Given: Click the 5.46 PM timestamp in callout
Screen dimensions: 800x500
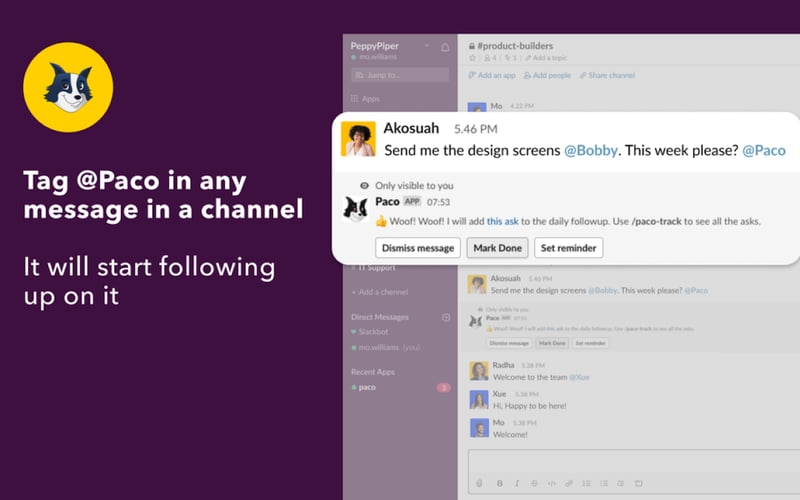Looking at the screenshot, I should point(476,129).
